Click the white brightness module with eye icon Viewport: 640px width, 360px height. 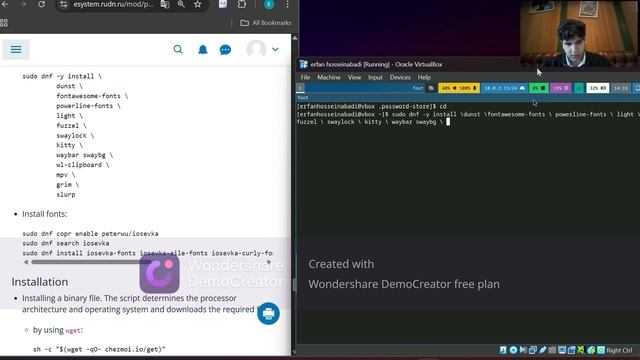tap(598, 88)
